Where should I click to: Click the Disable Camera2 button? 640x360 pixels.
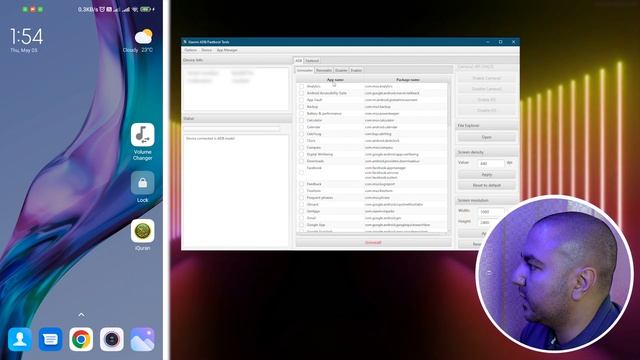pos(487,89)
